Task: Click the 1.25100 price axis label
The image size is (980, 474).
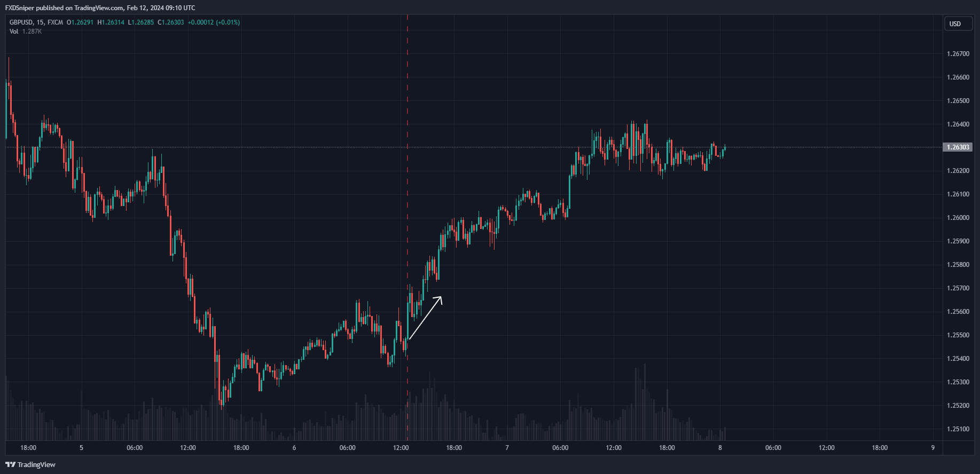Action: tap(958, 429)
